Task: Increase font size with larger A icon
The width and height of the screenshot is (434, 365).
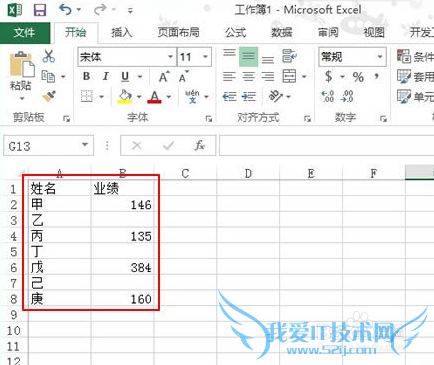Action: [x=164, y=77]
